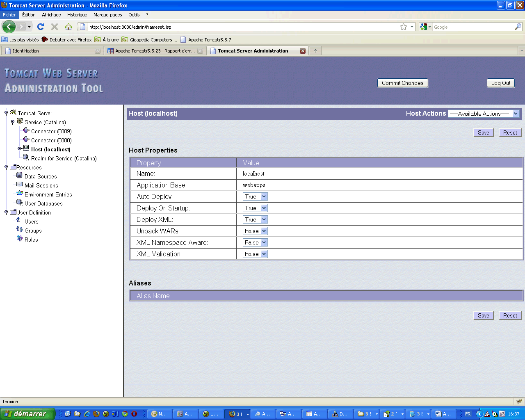525x420 pixels.
Task: Click the Data Sources database icon
Action: pos(19,176)
